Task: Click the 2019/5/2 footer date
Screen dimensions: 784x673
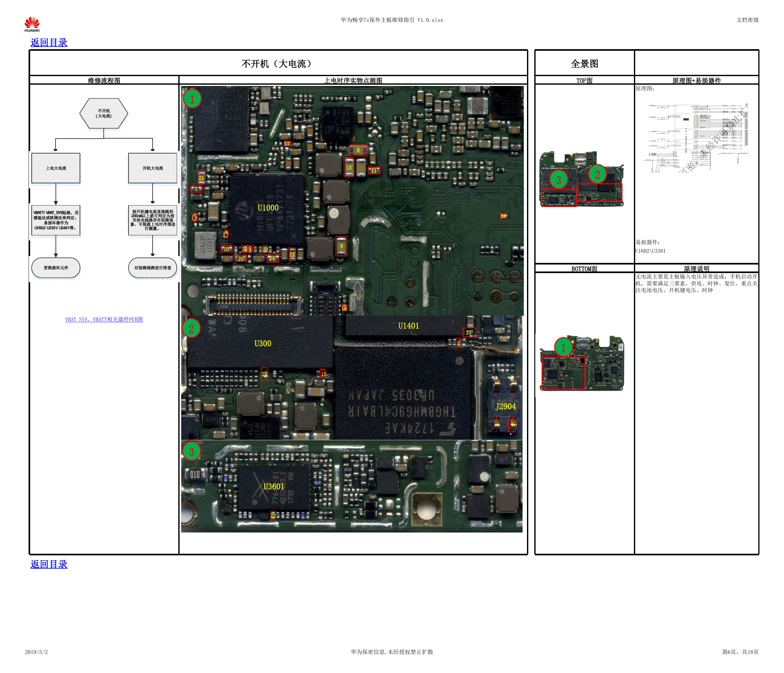Action: tap(36, 652)
